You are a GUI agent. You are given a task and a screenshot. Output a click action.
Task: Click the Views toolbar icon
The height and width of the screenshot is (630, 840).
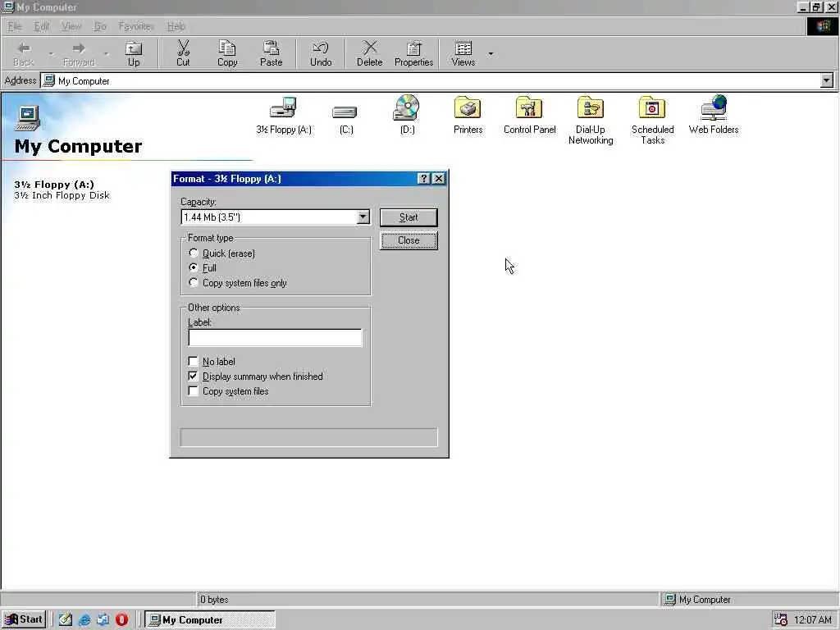(463, 54)
